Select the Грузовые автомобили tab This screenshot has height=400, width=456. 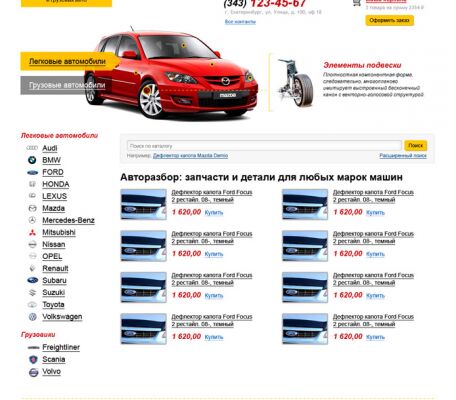(x=67, y=85)
